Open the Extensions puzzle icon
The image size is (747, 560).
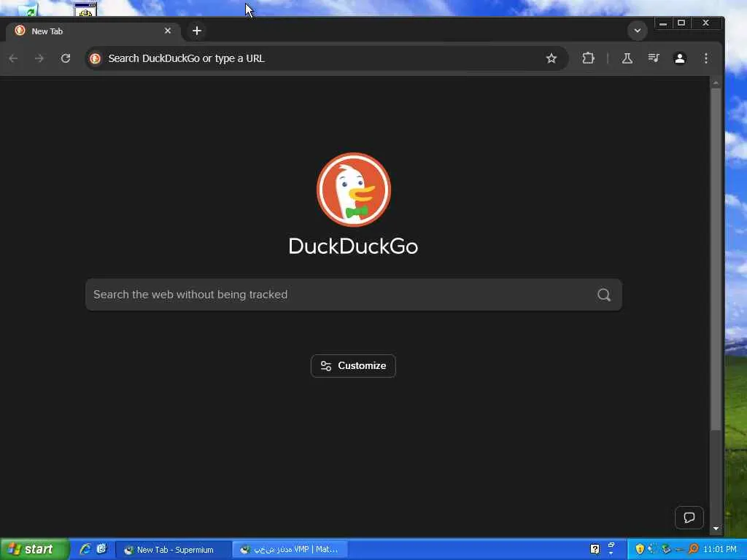coord(589,58)
